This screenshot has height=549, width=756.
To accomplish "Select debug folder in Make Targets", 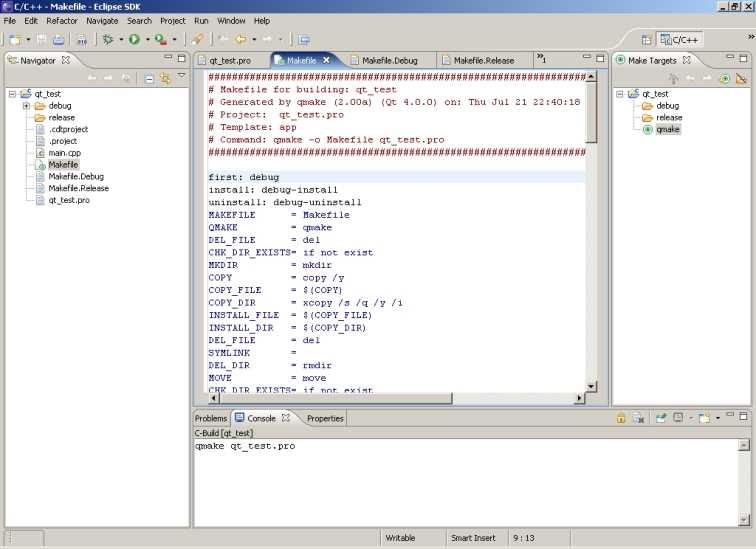I will (668, 106).
